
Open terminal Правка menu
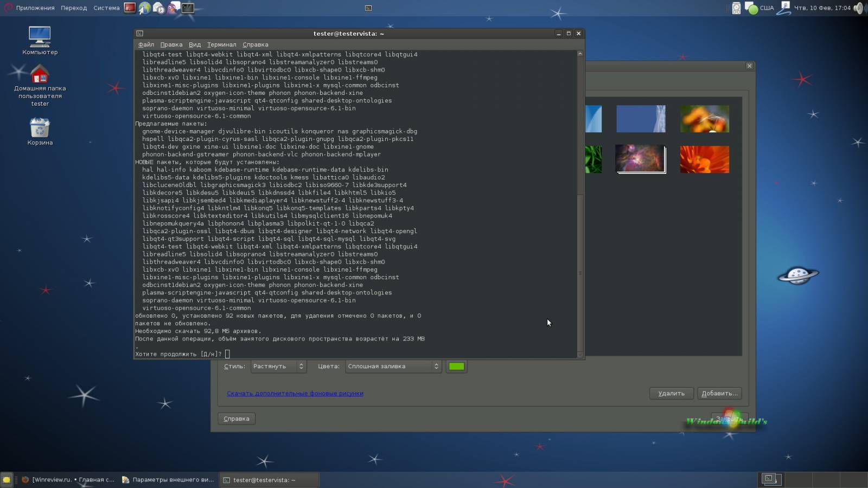tap(171, 44)
